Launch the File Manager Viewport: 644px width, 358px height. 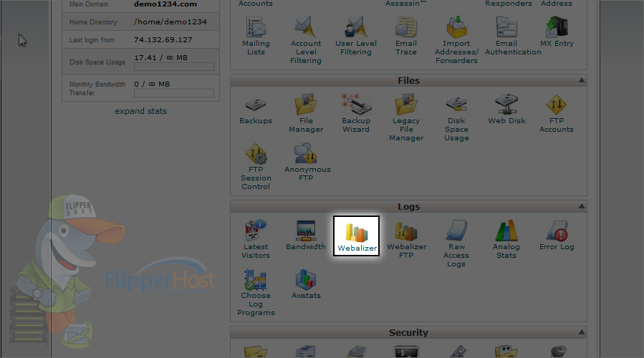[x=306, y=113]
